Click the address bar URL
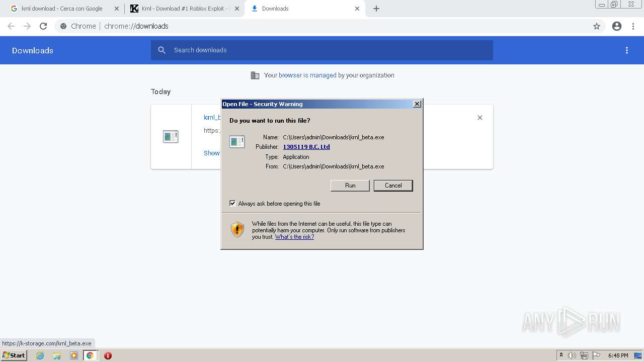The height and width of the screenshot is (362, 644). [136, 26]
